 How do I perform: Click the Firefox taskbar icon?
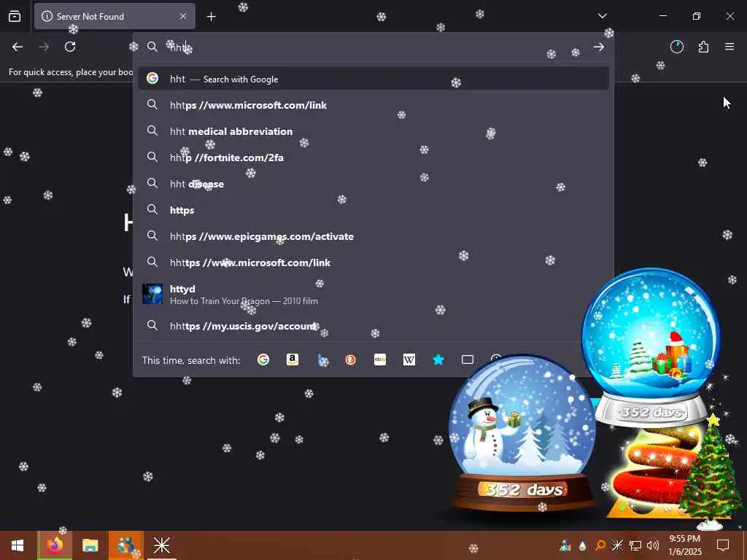[54, 545]
